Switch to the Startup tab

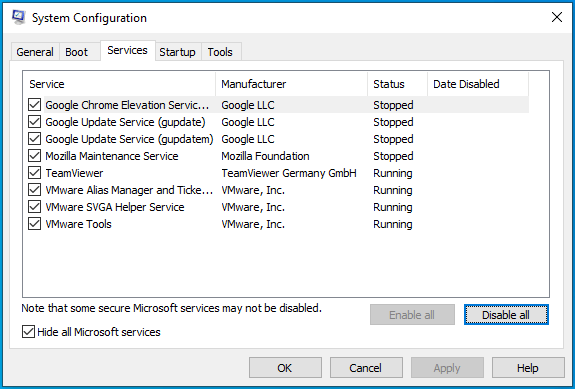click(x=177, y=52)
